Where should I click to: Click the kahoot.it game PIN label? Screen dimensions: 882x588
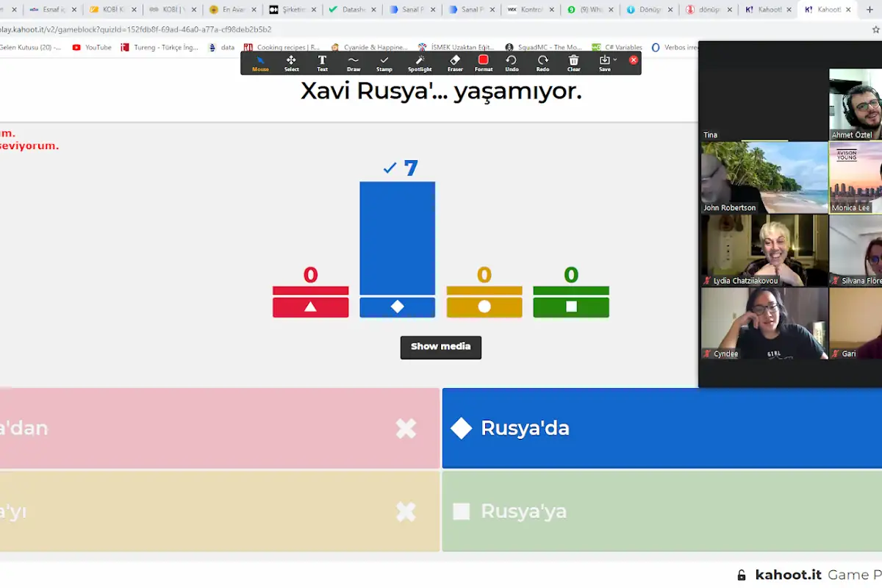pos(808,575)
